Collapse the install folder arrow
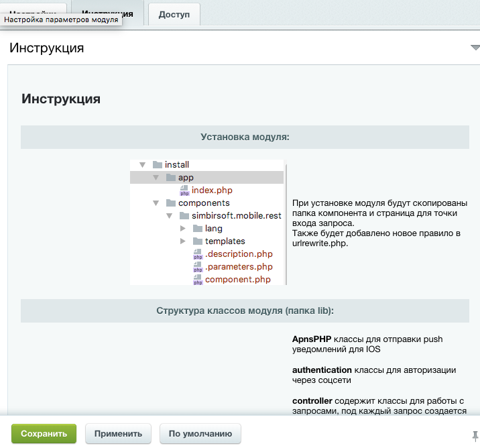Viewport: 480px width, 448px height. coord(142,165)
